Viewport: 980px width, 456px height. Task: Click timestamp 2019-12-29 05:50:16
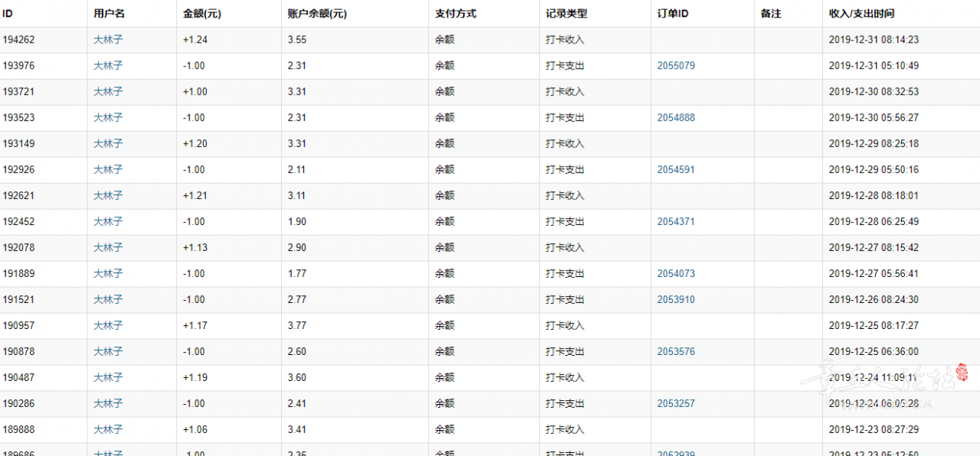click(874, 170)
